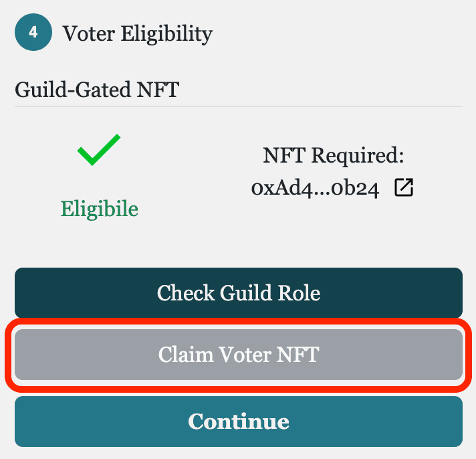The height and width of the screenshot is (459, 476).
Task: Tap the number 4 inside the teal circle
Action: 33,32
